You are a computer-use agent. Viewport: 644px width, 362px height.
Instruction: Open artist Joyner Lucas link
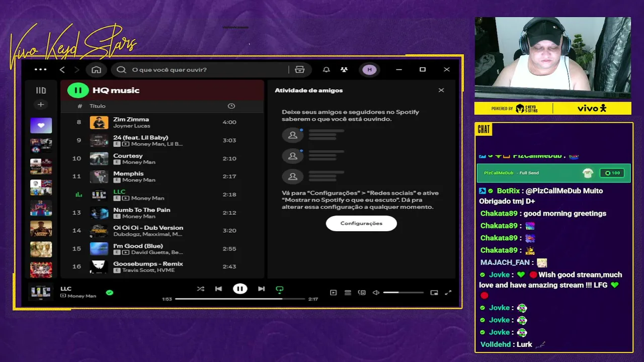click(131, 126)
